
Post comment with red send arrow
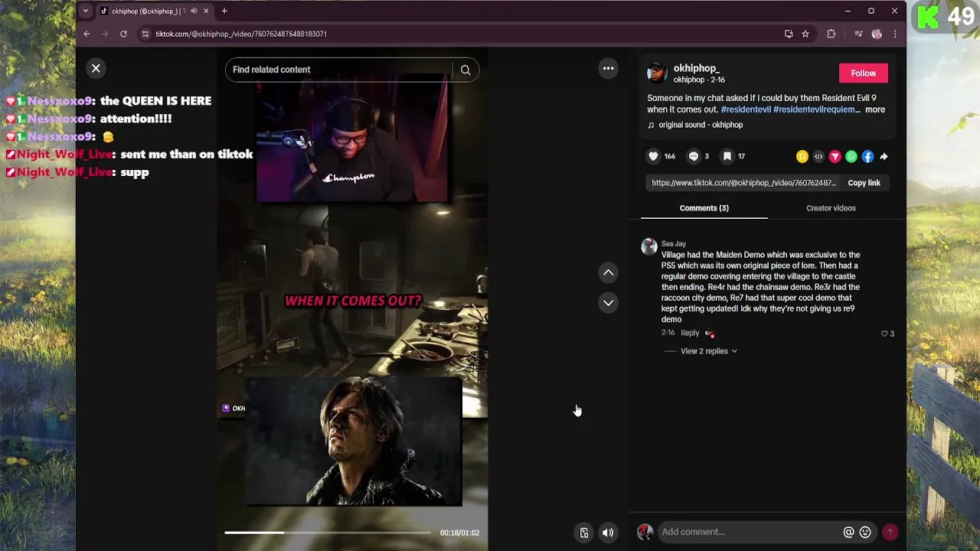click(890, 532)
